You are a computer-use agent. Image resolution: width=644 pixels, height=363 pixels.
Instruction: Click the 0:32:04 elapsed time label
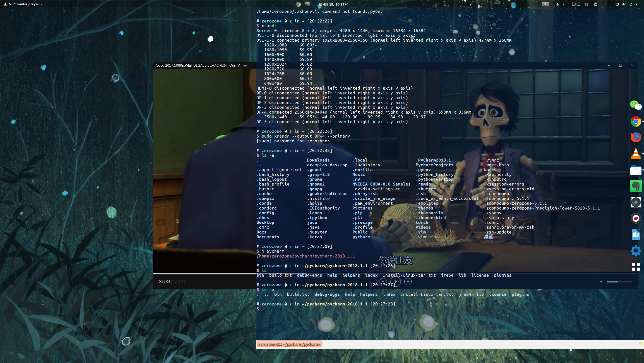[x=164, y=281]
